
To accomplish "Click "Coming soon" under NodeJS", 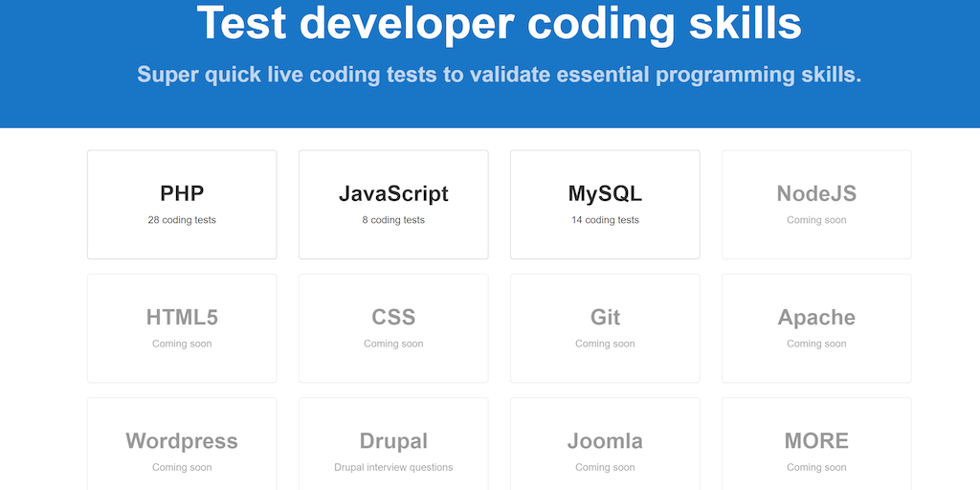I will click(x=816, y=220).
